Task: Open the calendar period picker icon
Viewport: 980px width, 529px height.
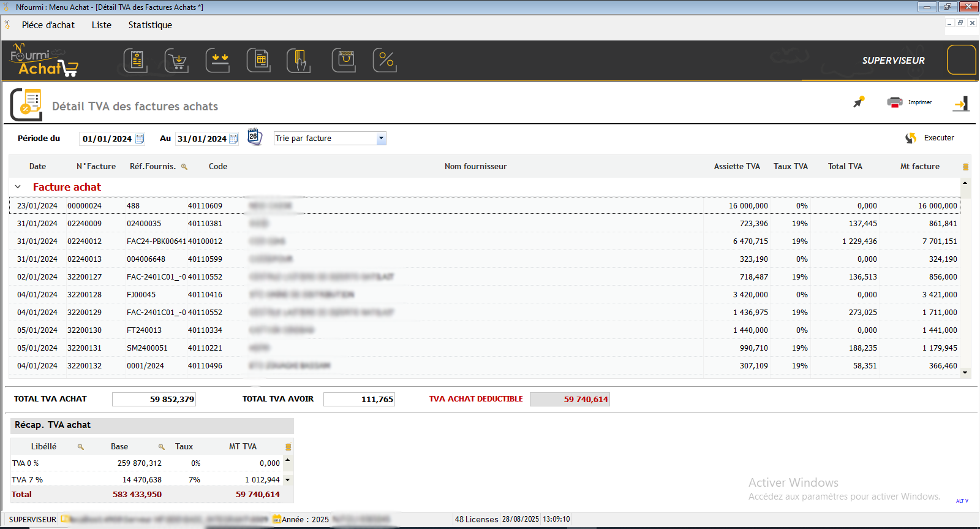Action: point(254,137)
